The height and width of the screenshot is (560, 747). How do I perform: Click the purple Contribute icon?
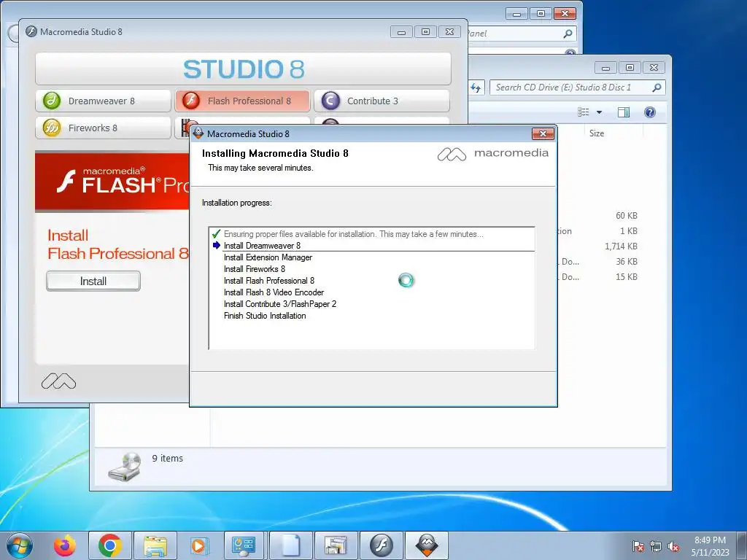[330, 101]
